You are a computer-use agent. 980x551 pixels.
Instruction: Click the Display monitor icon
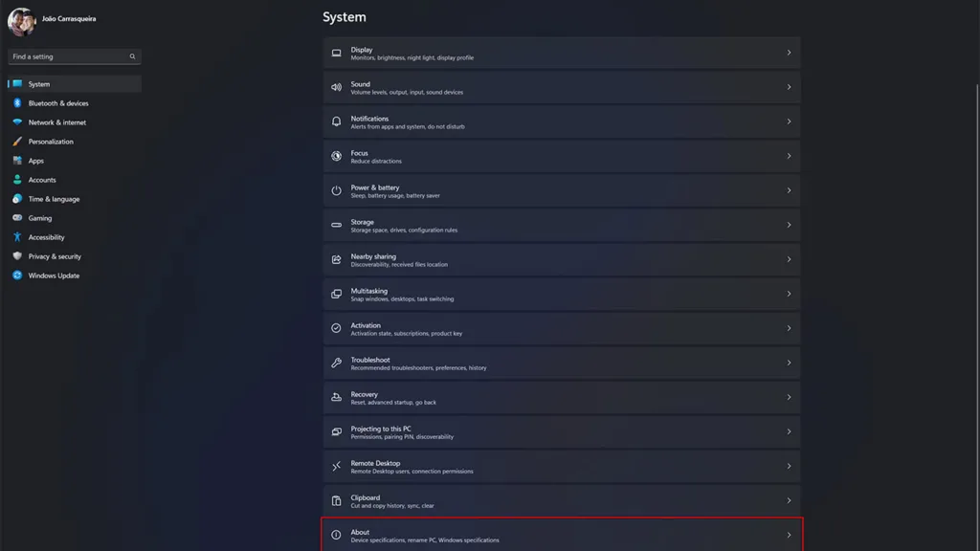pos(336,54)
